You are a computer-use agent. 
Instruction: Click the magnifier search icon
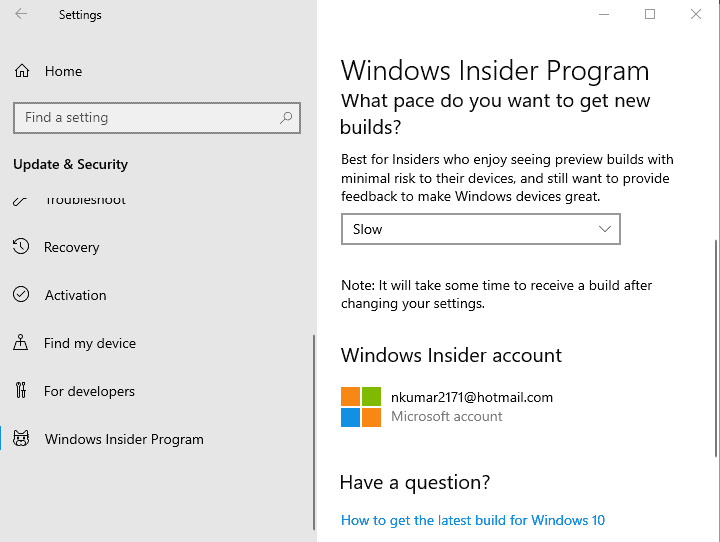click(286, 118)
